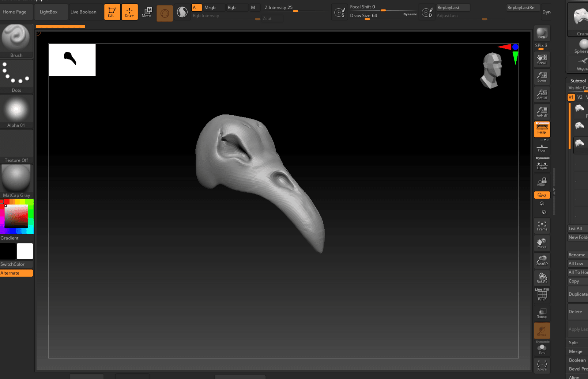
Task: Toggle Persp perspective mode off
Action: [541, 129]
